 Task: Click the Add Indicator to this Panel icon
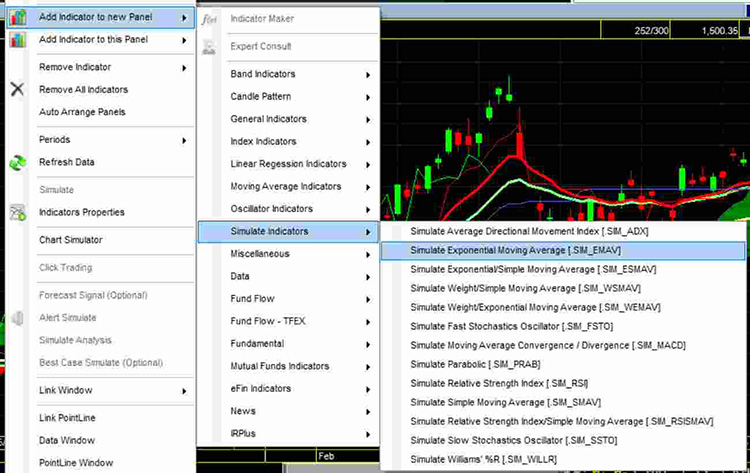pos(17,40)
